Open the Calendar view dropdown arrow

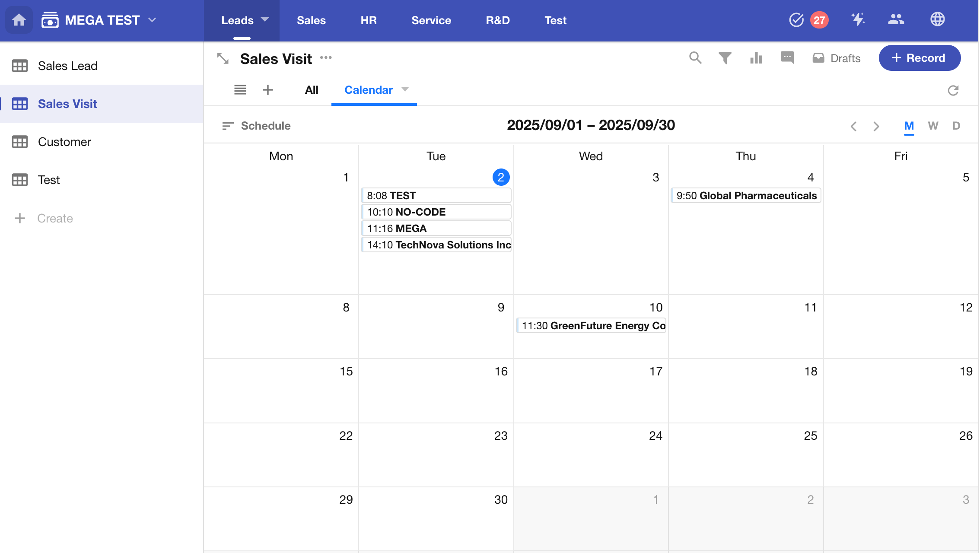(x=405, y=89)
